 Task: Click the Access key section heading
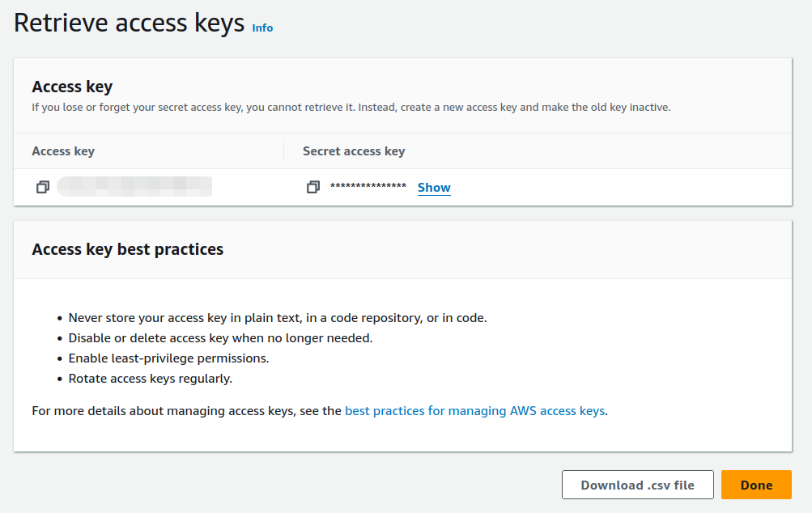tap(72, 87)
